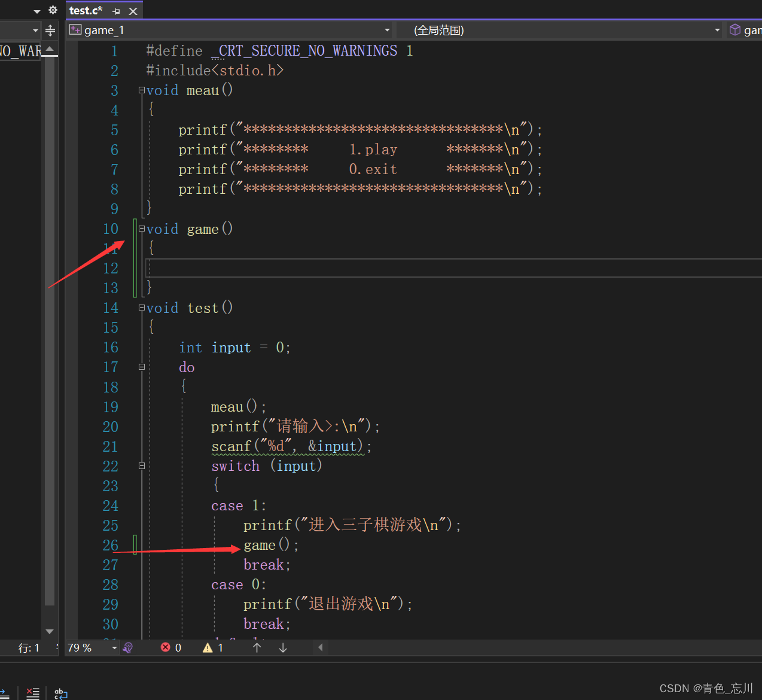
Task: Collapse the do block outline toggle on line 17
Action: (142, 367)
